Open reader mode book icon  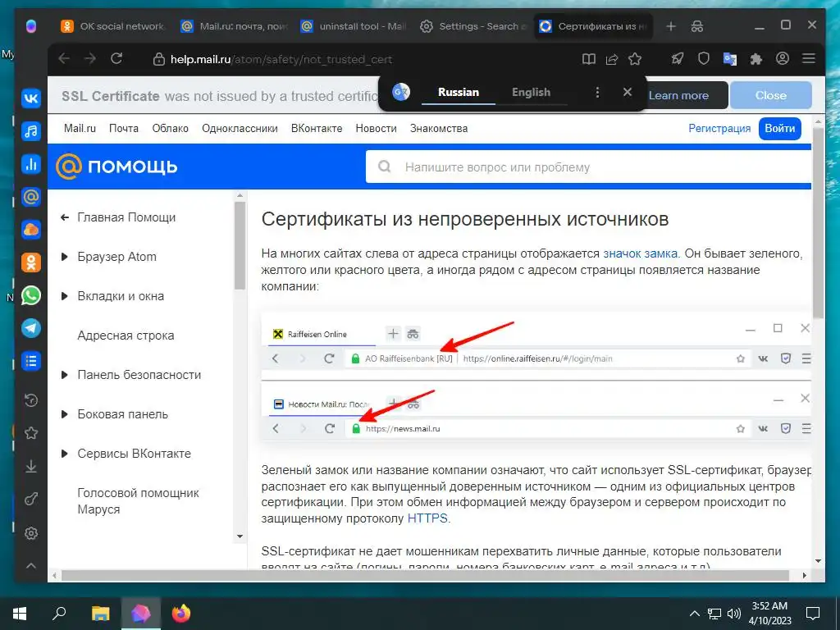click(x=589, y=59)
